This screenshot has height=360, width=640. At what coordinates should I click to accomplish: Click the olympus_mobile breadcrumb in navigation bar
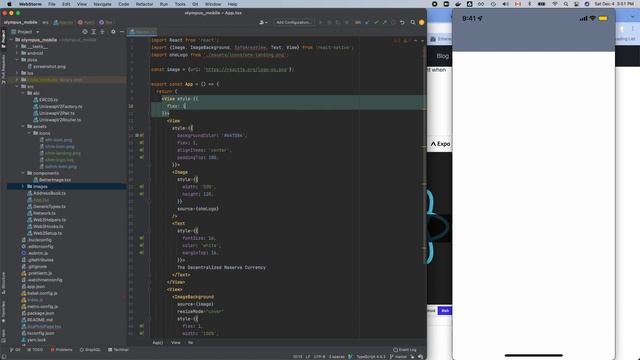(x=21, y=22)
